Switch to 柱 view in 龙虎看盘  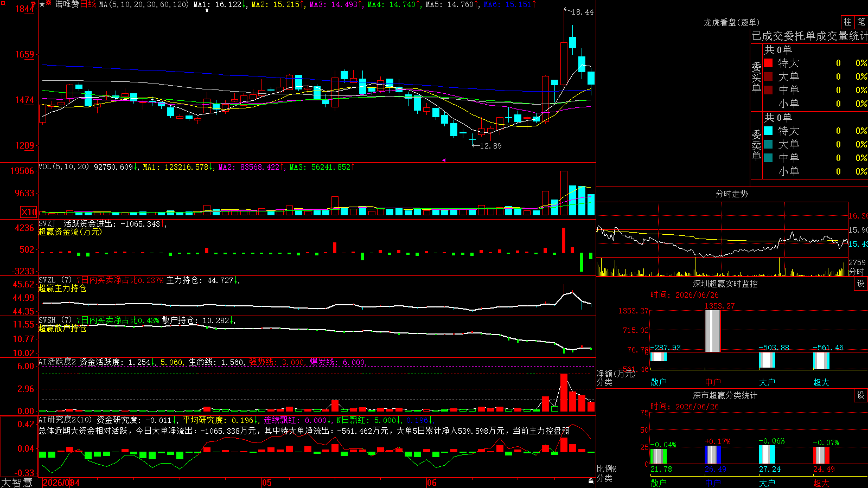(847, 22)
